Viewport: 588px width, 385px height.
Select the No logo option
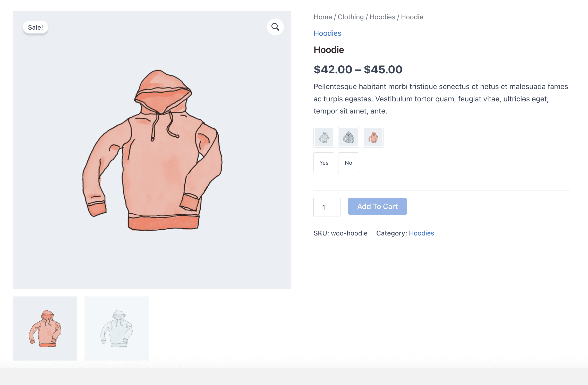tap(348, 163)
